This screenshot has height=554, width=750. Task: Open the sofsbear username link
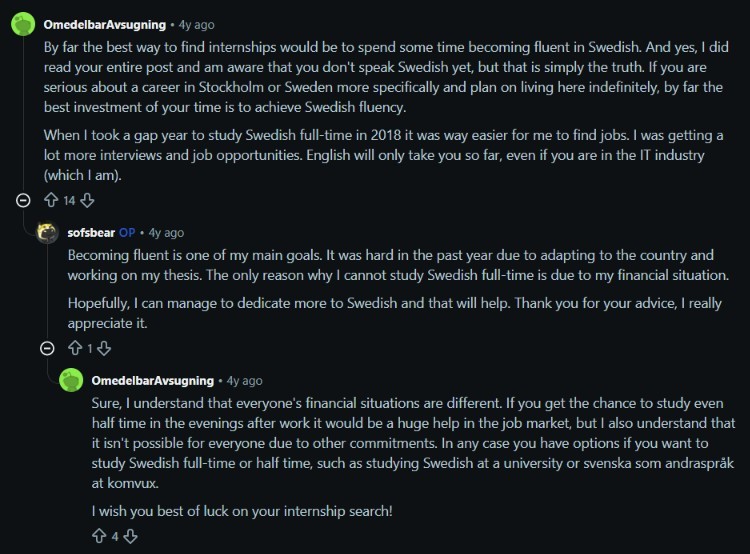(91, 233)
